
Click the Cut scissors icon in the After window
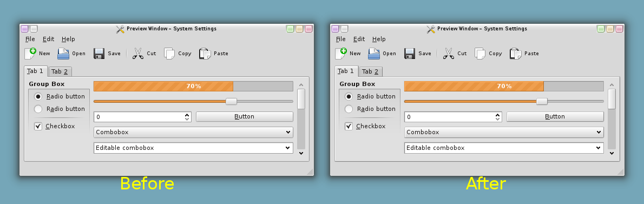(x=449, y=54)
